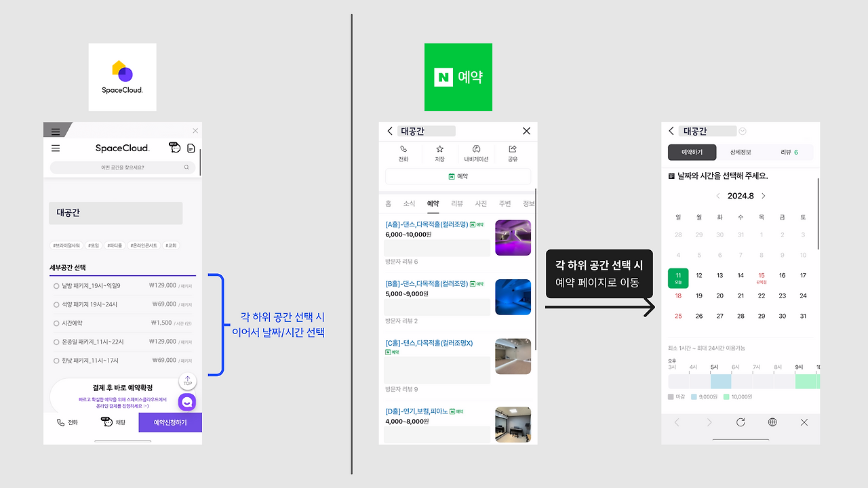The height and width of the screenshot is (488, 868).
Task: Select date 15 광복절 on calendar
Action: click(x=762, y=277)
